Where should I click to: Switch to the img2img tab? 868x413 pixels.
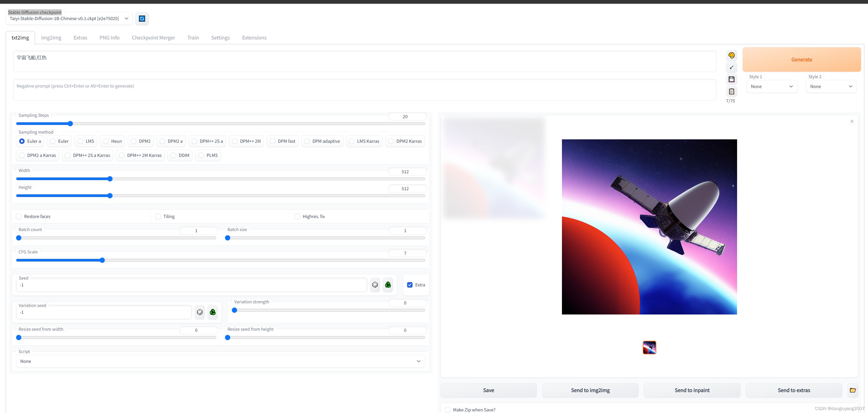[x=51, y=38]
